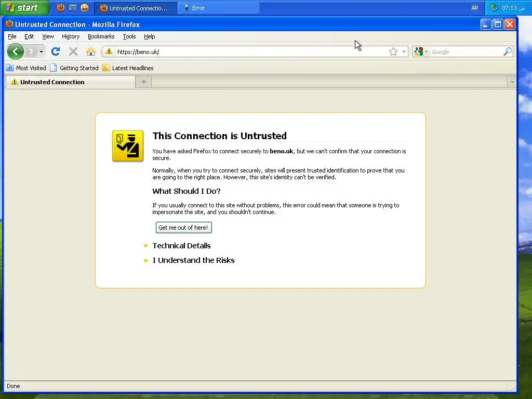Click the system tray icon near clock
The image size is (532, 399).
tap(494, 8)
